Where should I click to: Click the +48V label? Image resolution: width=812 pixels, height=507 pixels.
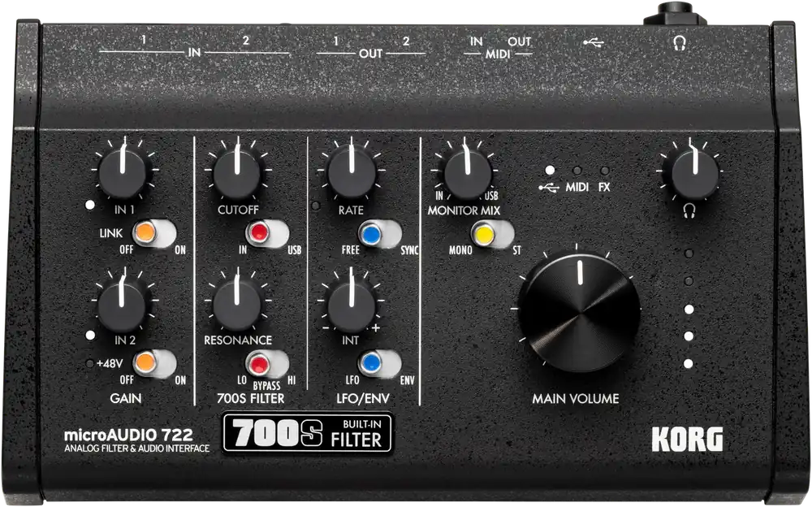pos(110,363)
